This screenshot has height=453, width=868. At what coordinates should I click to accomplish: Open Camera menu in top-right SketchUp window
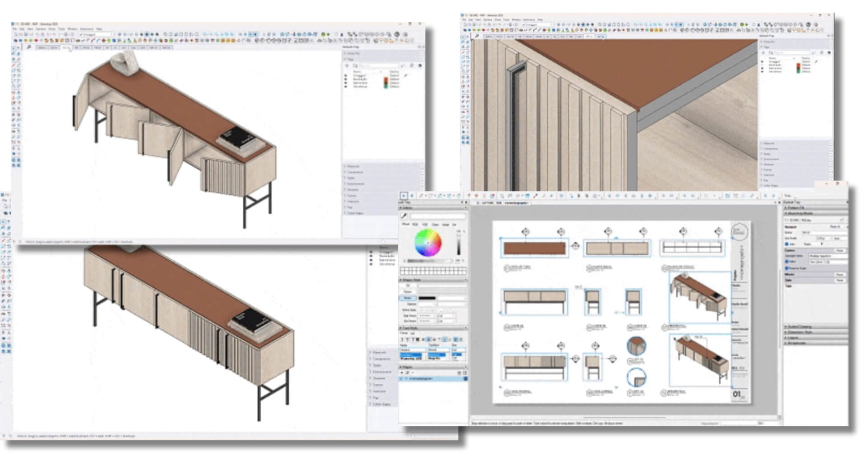487,20
